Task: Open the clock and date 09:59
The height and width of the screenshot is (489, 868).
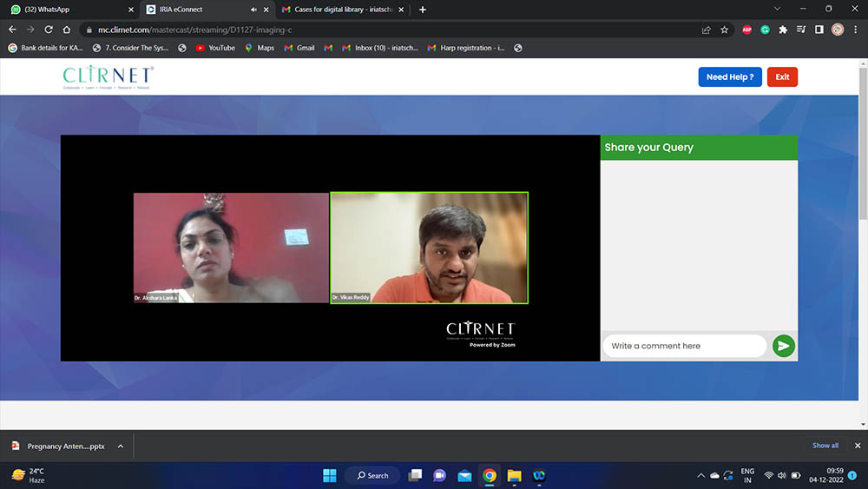Action: (x=826, y=476)
